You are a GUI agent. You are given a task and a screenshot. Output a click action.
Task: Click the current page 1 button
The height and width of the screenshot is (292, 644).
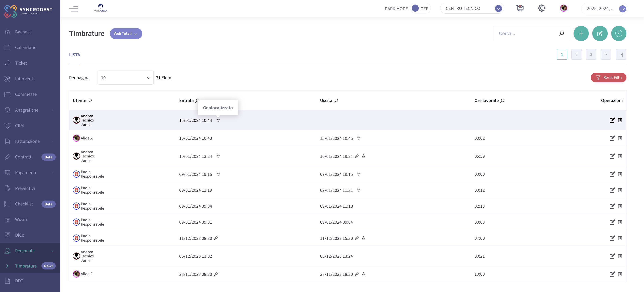(x=562, y=55)
